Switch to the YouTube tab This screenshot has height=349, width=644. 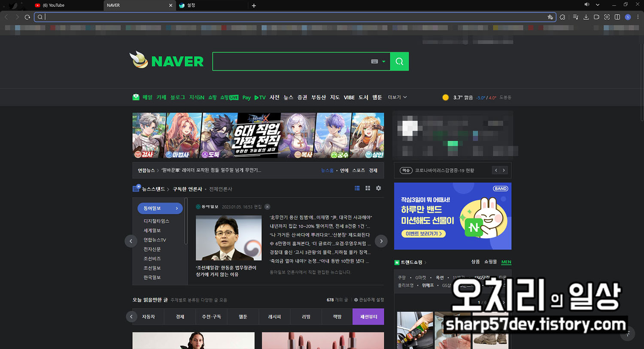[x=67, y=5]
